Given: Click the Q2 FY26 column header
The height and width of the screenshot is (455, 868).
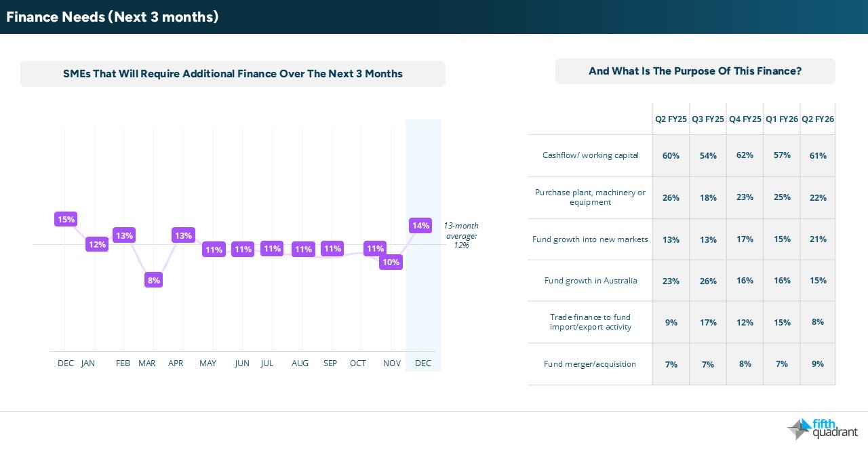Looking at the screenshot, I should point(818,119).
